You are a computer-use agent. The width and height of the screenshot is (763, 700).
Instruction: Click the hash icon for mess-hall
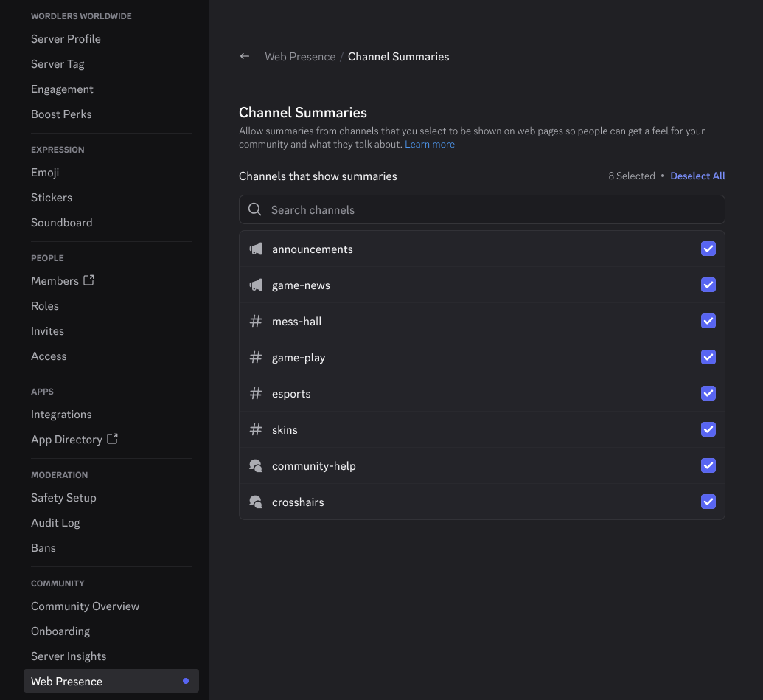click(x=256, y=321)
